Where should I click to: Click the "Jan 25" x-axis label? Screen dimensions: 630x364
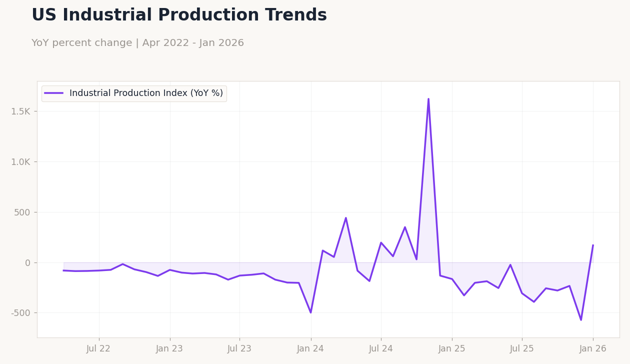[x=452, y=349]
